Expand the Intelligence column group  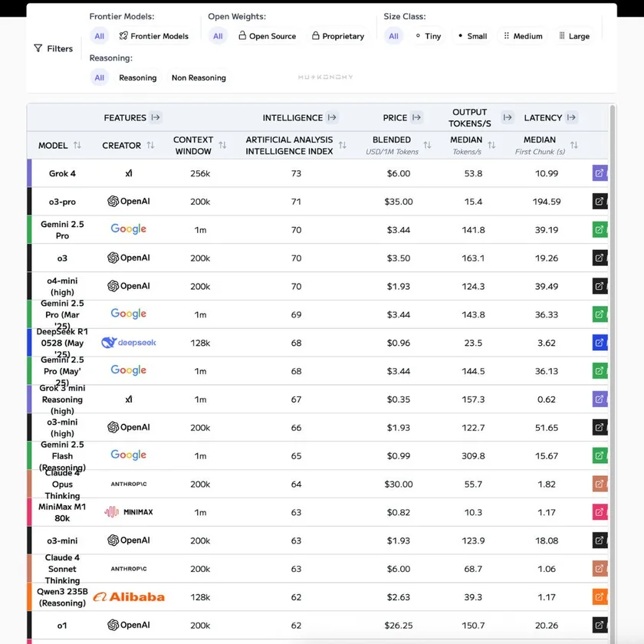(x=332, y=118)
